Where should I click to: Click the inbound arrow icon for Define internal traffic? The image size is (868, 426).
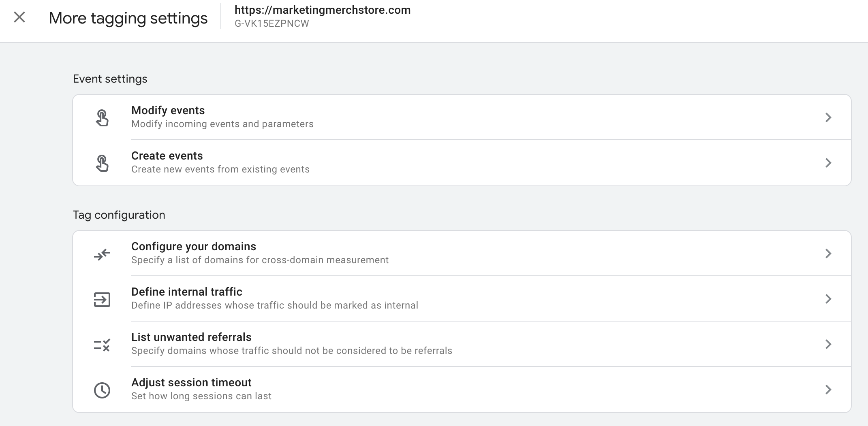[x=103, y=298]
